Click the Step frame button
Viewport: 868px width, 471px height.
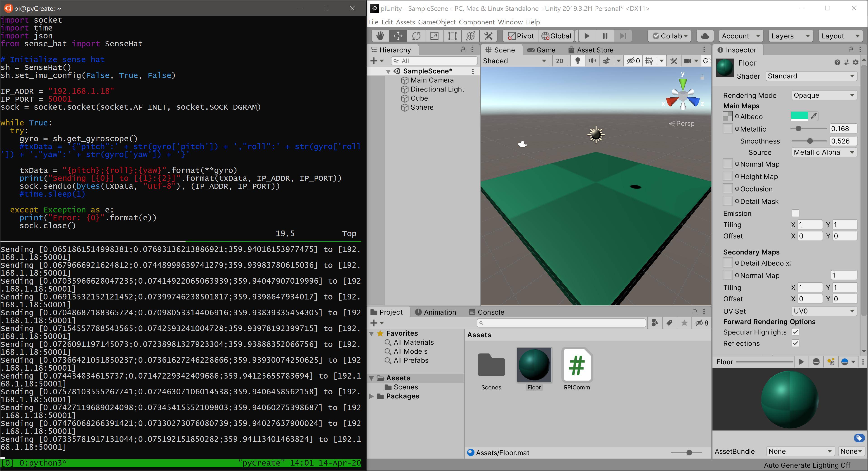[x=623, y=36]
